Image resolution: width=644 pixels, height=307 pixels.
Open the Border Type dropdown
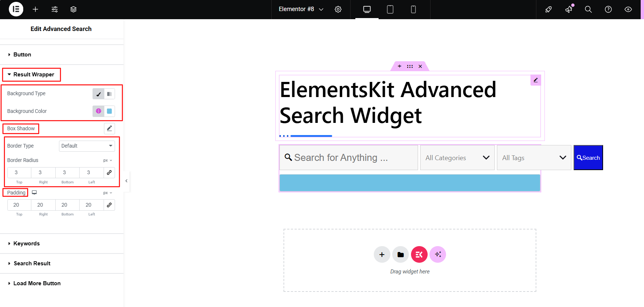click(x=87, y=146)
